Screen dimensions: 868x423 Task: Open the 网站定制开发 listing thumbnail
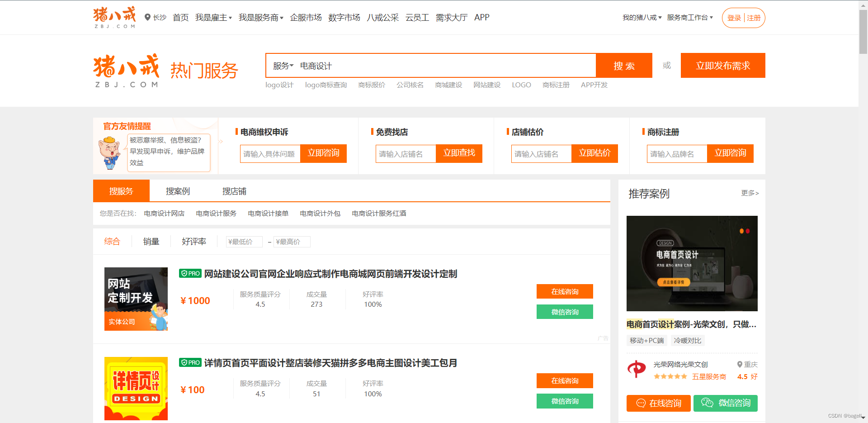coord(136,299)
